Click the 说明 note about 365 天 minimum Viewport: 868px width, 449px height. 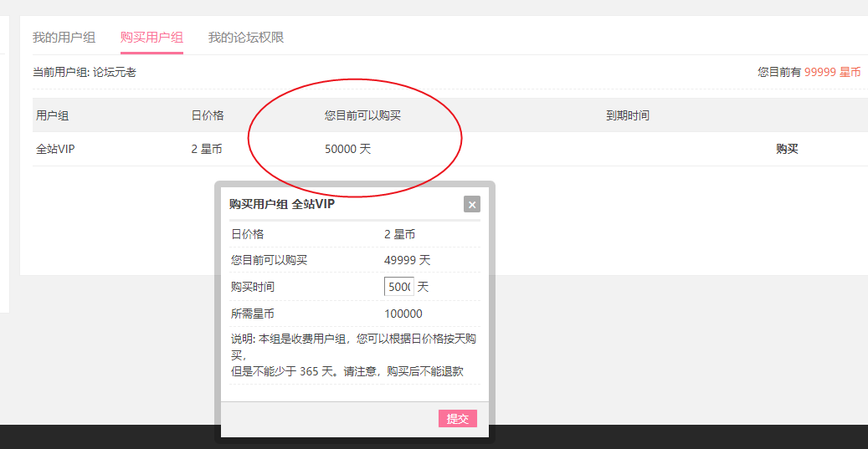[354, 355]
